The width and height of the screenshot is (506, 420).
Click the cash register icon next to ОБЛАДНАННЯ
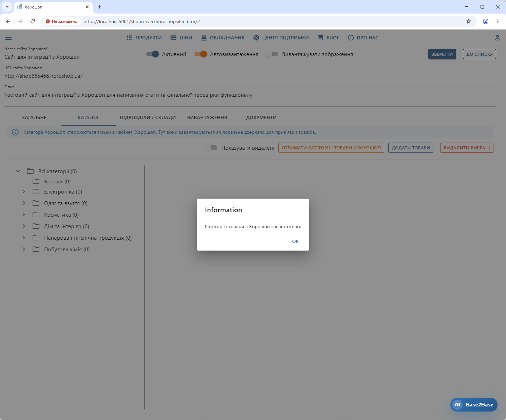point(204,38)
